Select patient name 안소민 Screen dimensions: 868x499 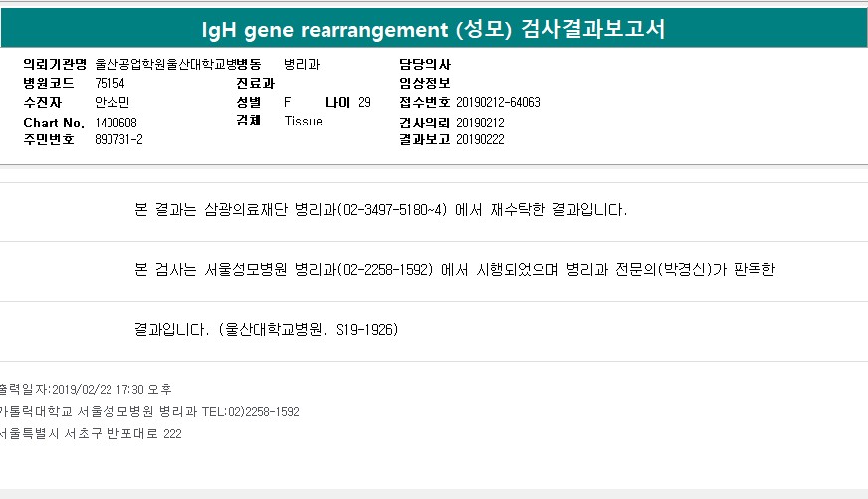click(x=112, y=102)
